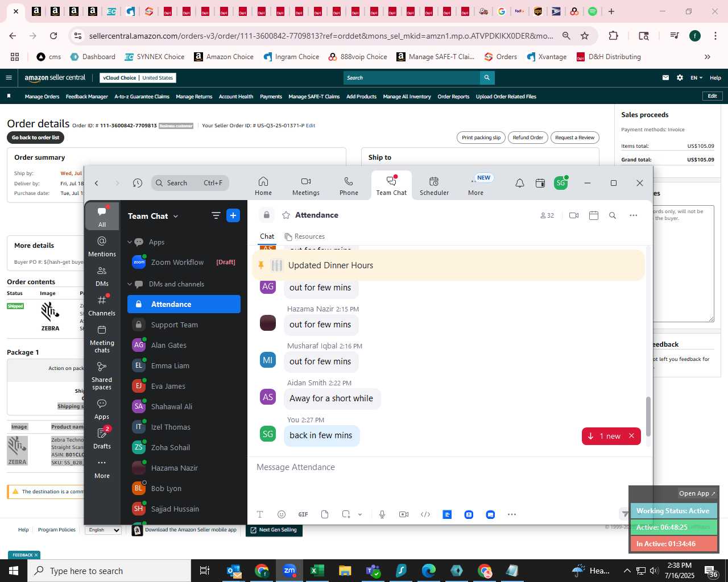
Task: Open Team Chat dropdown
Action: pyautogui.click(x=176, y=216)
